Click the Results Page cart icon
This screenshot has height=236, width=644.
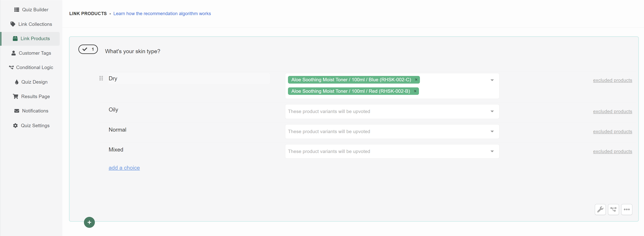[x=15, y=96]
